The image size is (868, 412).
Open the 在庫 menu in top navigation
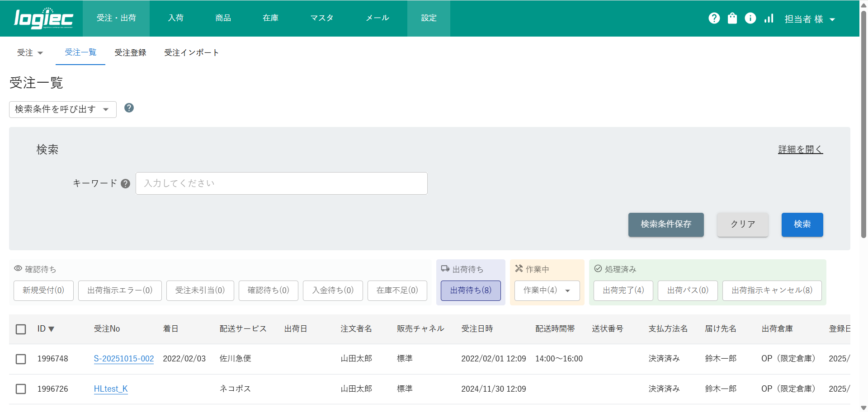[x=270, y=18]
